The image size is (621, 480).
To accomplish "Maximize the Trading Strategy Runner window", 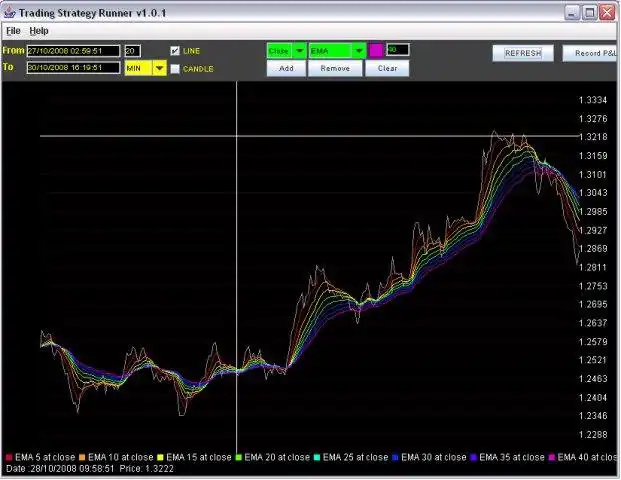I will [589, 13].
